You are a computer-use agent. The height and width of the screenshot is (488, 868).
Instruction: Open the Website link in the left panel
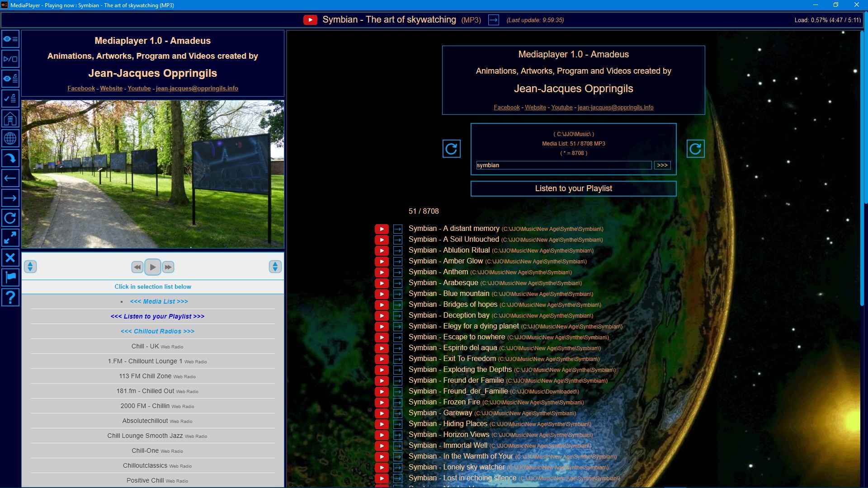(x=111, y=89)
